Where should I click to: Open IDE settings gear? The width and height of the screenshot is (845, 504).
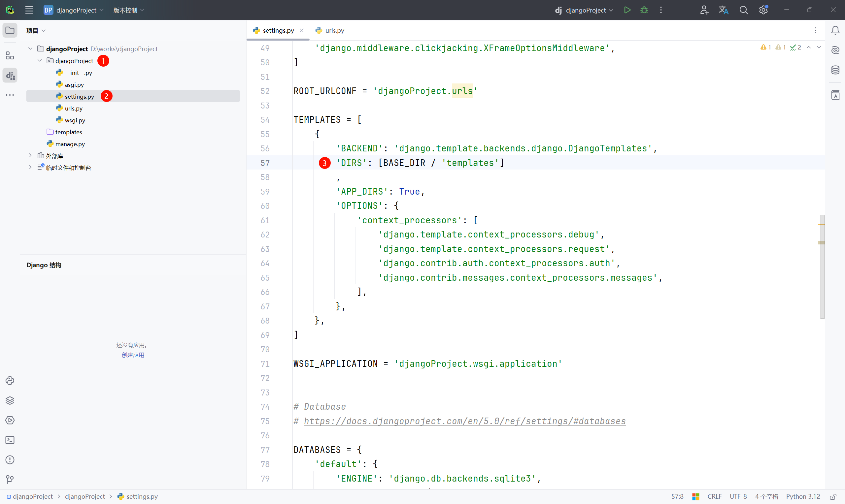point(763,10)
